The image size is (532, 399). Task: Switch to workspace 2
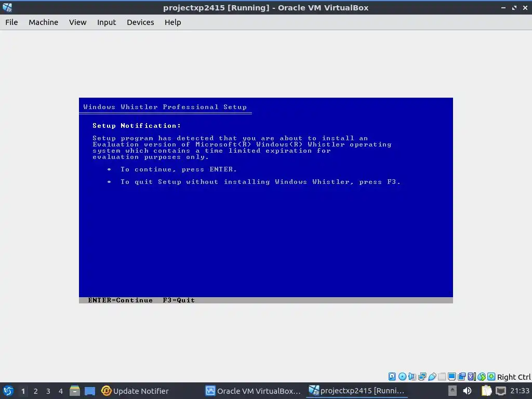[x=36, y=391]
